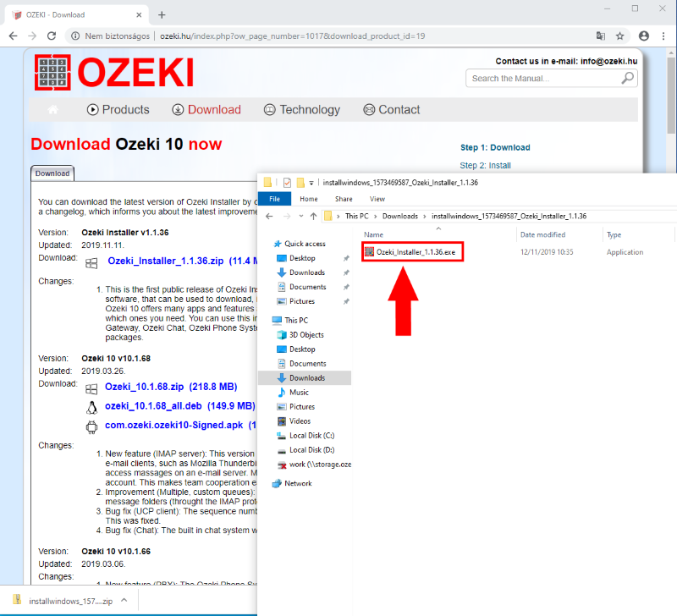This screenshot has height=616, width=677.
Task: Open the Download menu on Ozeki site
Action: pyautogui.click(x=206, y=110)
